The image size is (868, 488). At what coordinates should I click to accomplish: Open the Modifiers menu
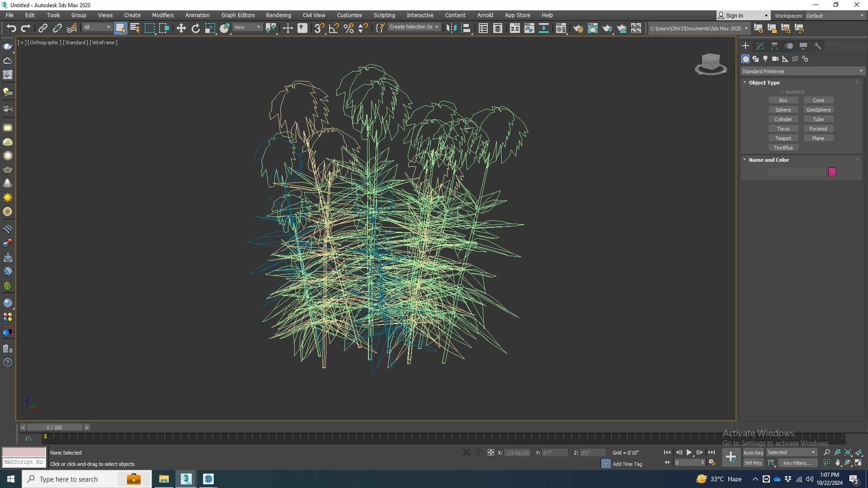(x=163, y=15)
